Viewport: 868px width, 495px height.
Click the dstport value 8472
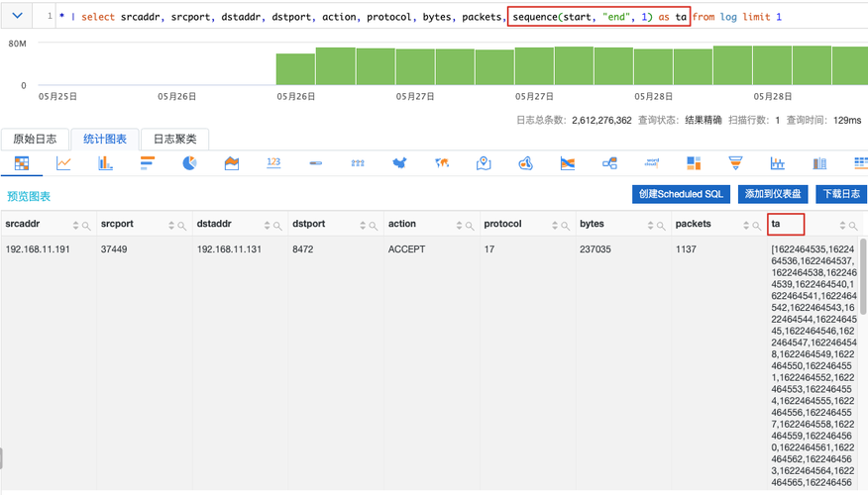pos(303,249)
